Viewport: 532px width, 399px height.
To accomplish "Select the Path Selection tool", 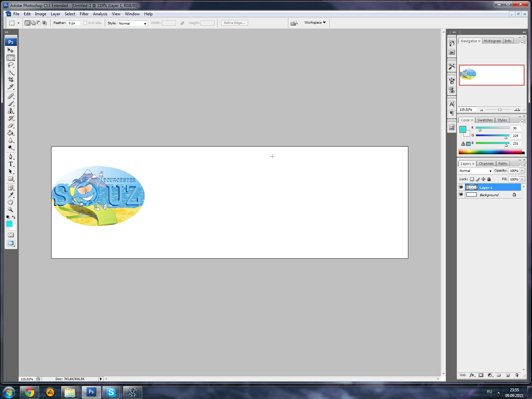I will [x=11, y=171].
